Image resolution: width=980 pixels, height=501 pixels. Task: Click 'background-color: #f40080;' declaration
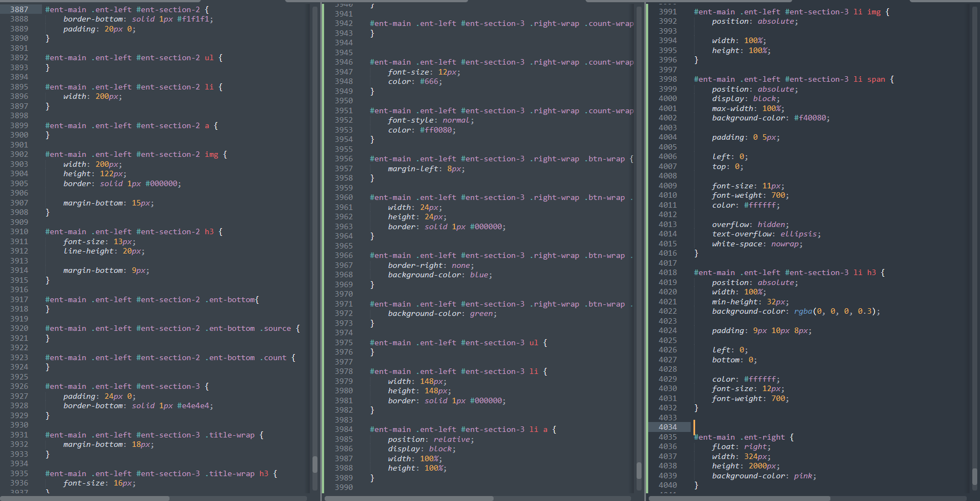pos(771,118)
